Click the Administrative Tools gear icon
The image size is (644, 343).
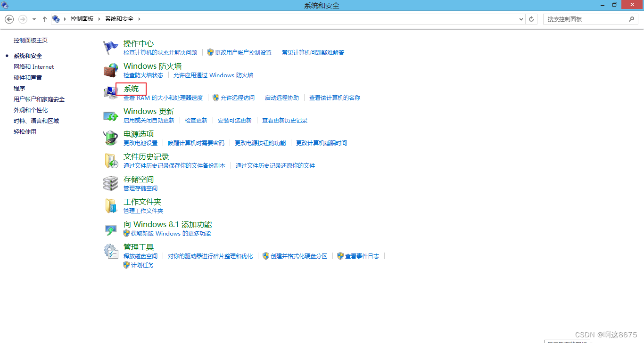point(111,251)
